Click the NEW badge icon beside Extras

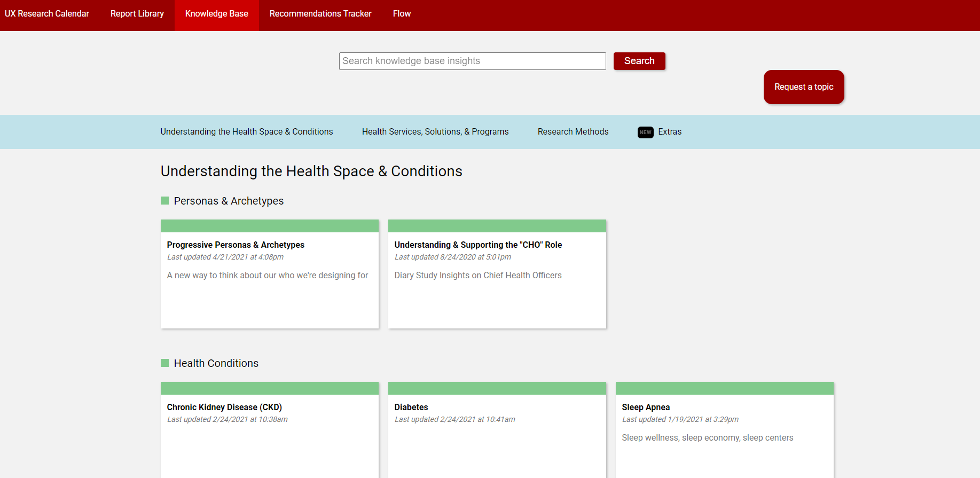(x=645, y=132)
